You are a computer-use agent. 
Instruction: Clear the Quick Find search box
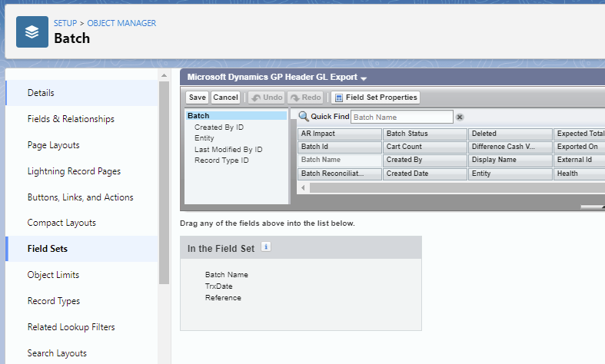click(x=460, y=117)
